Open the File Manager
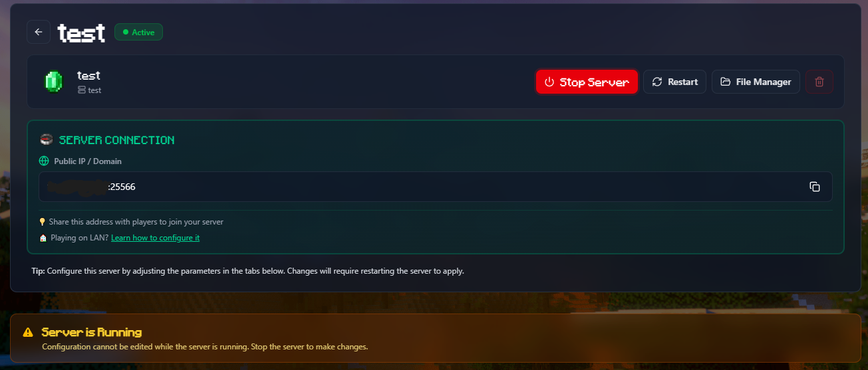The width and height of the screenshot is (868, 370). click(x=756, y=82)
